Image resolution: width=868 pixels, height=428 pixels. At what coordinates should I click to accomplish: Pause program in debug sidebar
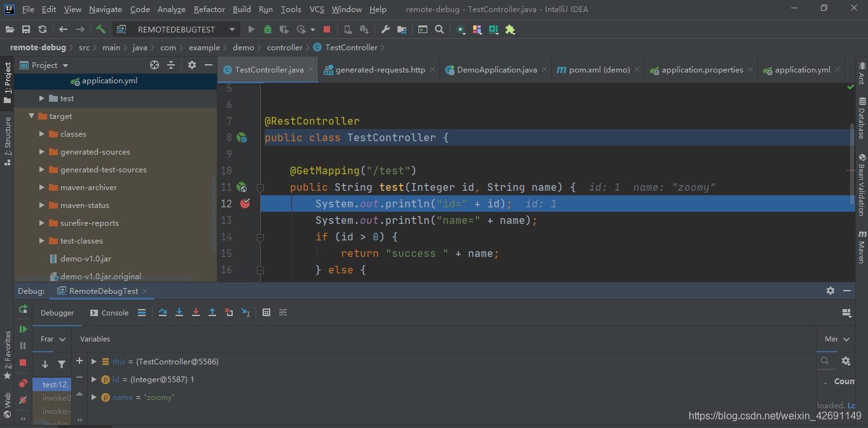(24, 345)
